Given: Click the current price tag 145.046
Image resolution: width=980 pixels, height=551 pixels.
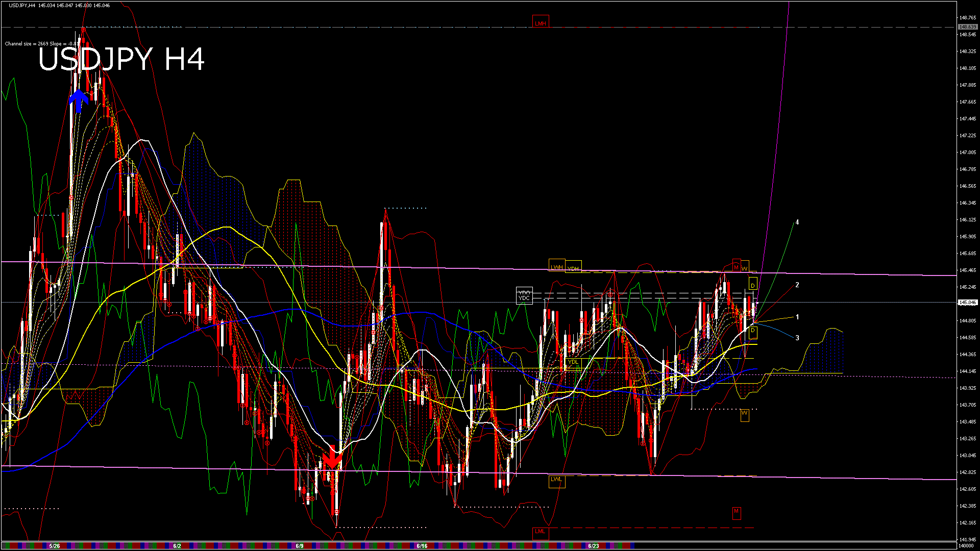Looking at the screenshot, I should pyautogui.click(x=967, y=303).
